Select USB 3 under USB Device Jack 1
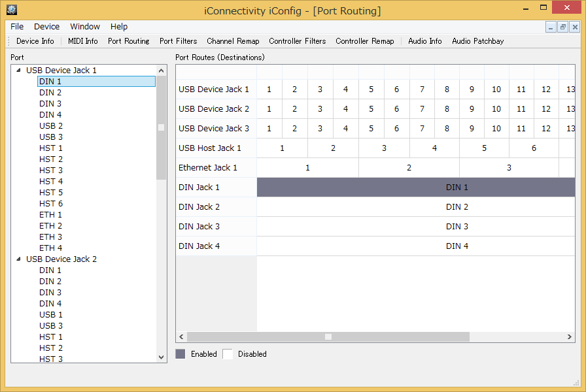 [x=51, y=137]
